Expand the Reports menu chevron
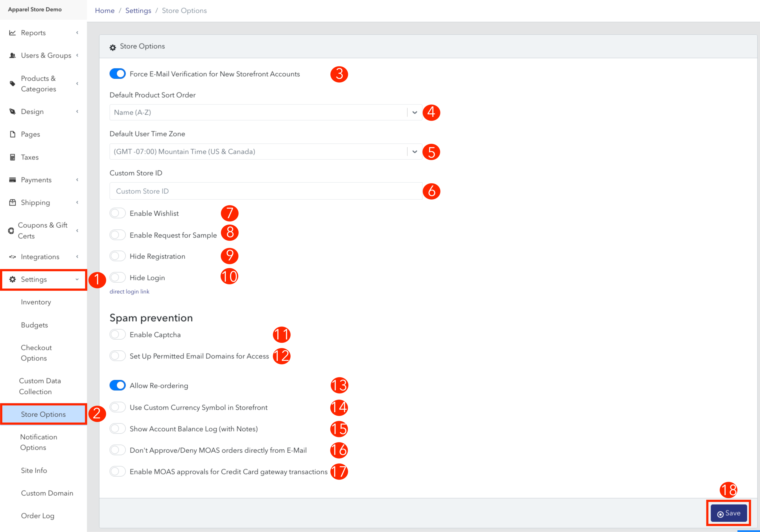The height and width of the screenshot is (532, 760). click(77, 32)
